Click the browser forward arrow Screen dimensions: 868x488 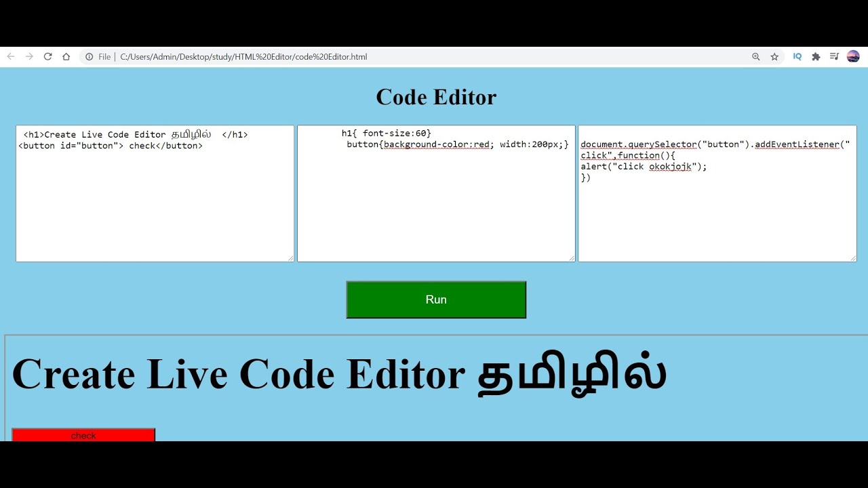(x=29, y=57)
